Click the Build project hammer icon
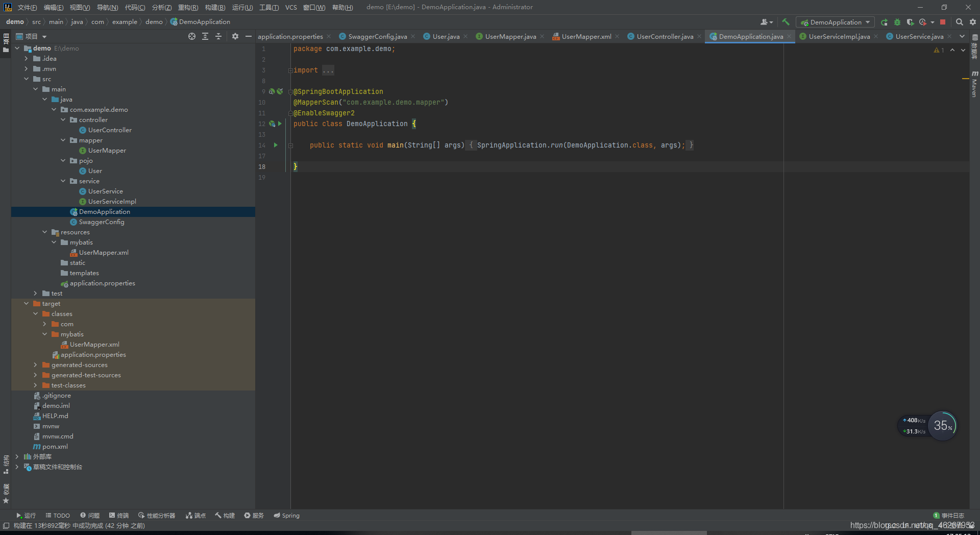Viewport: 980px width, 535px height. [x=786, y=22]
